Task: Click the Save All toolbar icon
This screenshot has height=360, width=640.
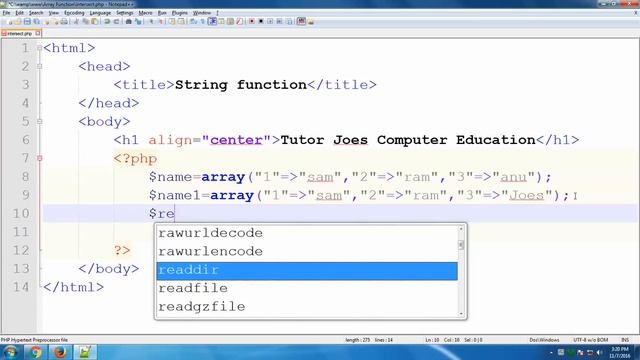Action: pos(36,21)
